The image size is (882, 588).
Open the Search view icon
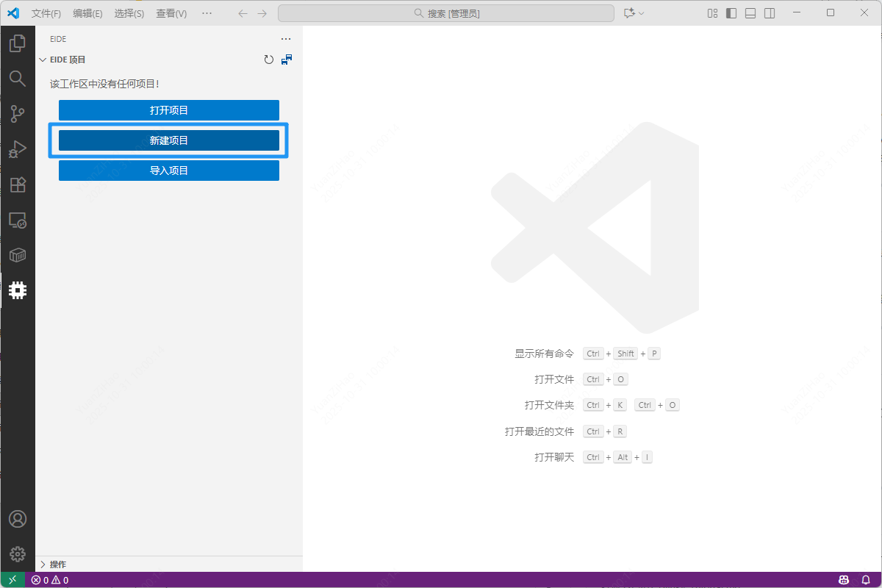pos(18,79)
